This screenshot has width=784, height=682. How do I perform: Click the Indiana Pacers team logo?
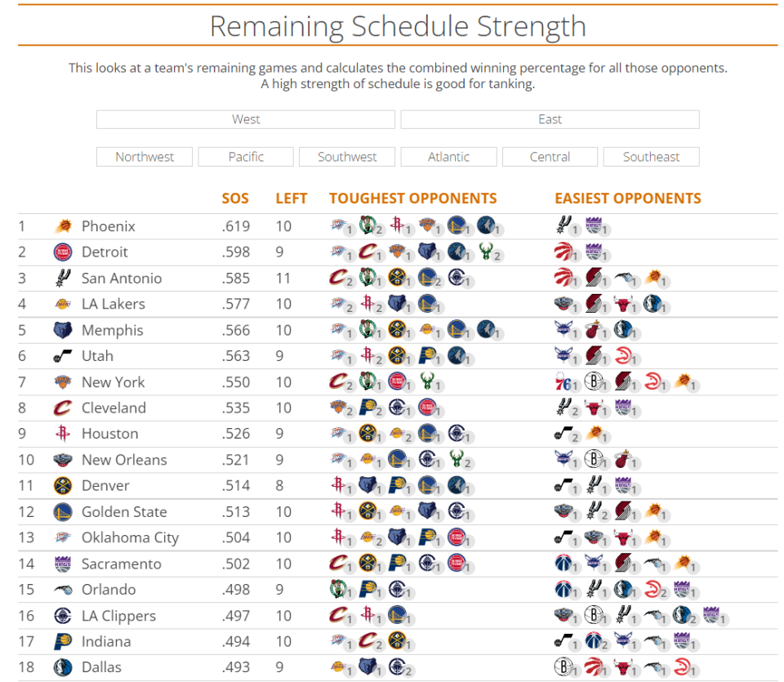click(x=63, y=642)
